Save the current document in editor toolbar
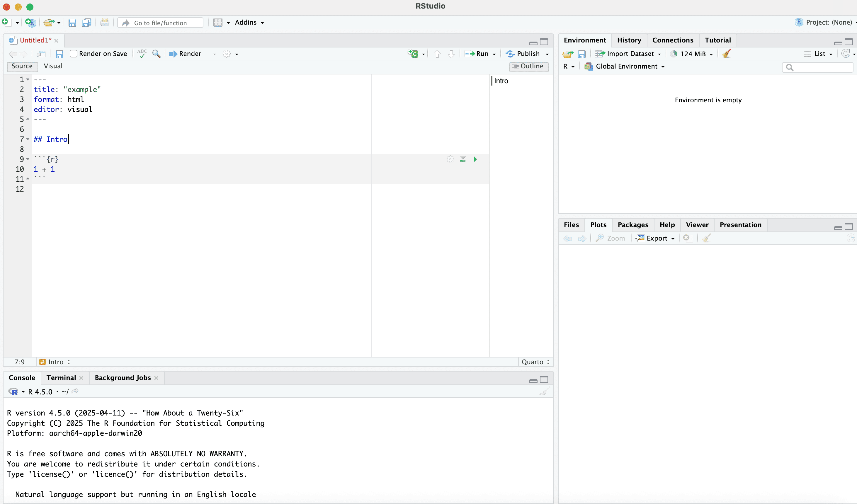Viewport: 857px width, 504px height. point(59,54)
